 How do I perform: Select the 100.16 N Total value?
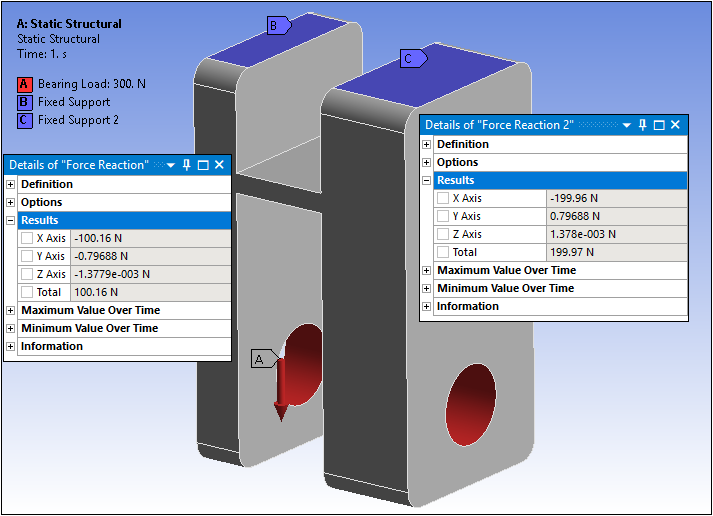click(151, 292)
